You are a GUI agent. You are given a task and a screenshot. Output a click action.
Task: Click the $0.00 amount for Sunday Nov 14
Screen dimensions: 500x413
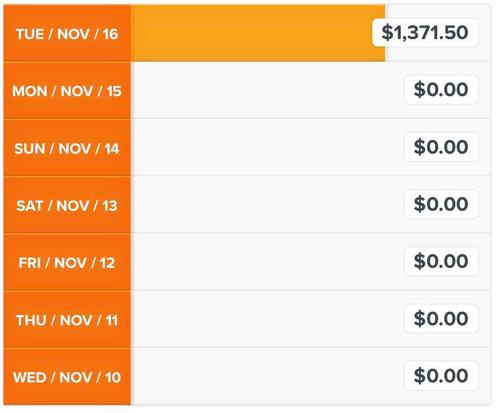[x=441, y=147]
